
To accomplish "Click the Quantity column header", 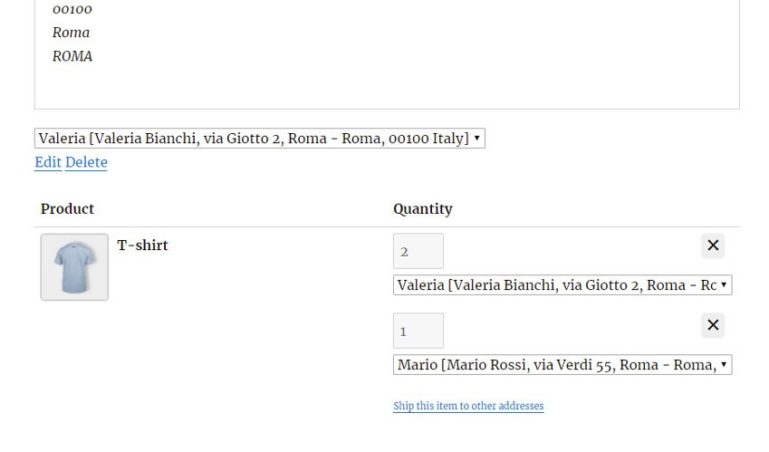I will 423,209.
